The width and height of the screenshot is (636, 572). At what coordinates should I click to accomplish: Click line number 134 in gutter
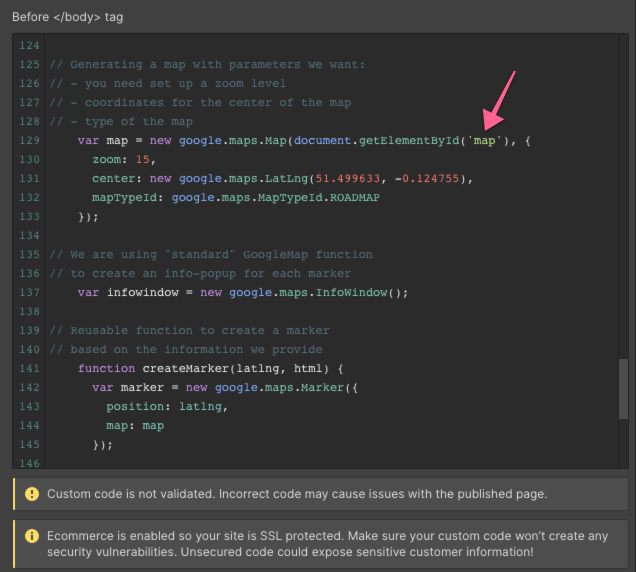29,235
